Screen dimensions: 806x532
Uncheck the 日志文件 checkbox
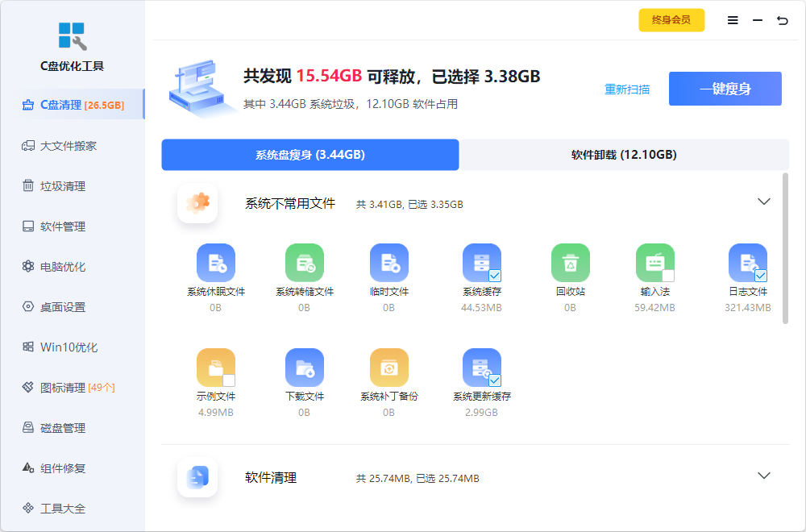coord(761,275)
